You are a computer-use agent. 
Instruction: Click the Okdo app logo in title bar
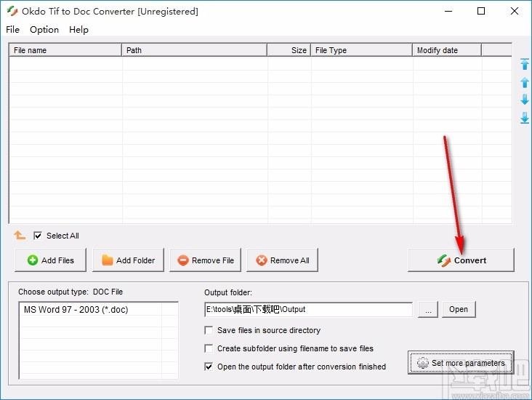tap(12, 11)
